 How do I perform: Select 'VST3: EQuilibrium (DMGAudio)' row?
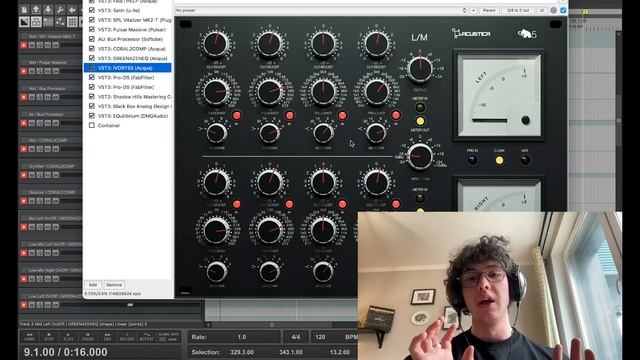point(127,116)
